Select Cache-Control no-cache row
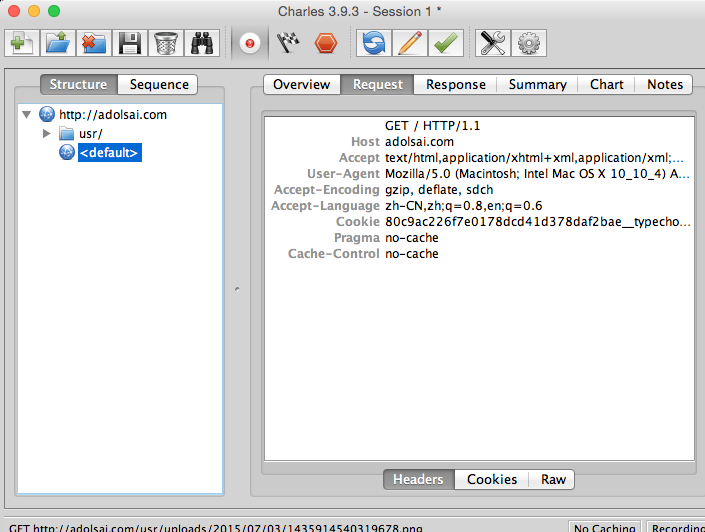This screenshot has height=532, width=705. pyautogui.click(x=479, y=254)
